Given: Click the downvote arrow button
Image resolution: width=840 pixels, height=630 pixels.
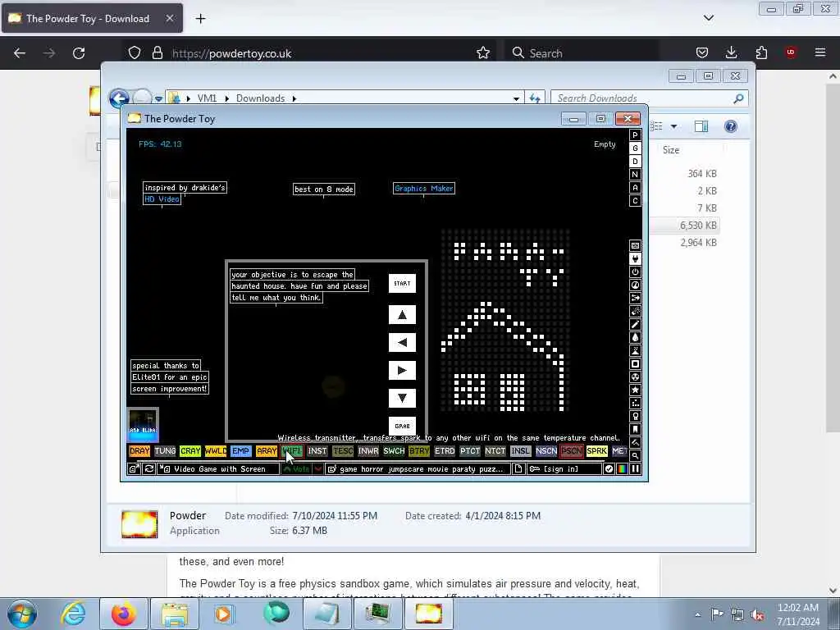Looking at the screenshot, I should tap(317, 468).
